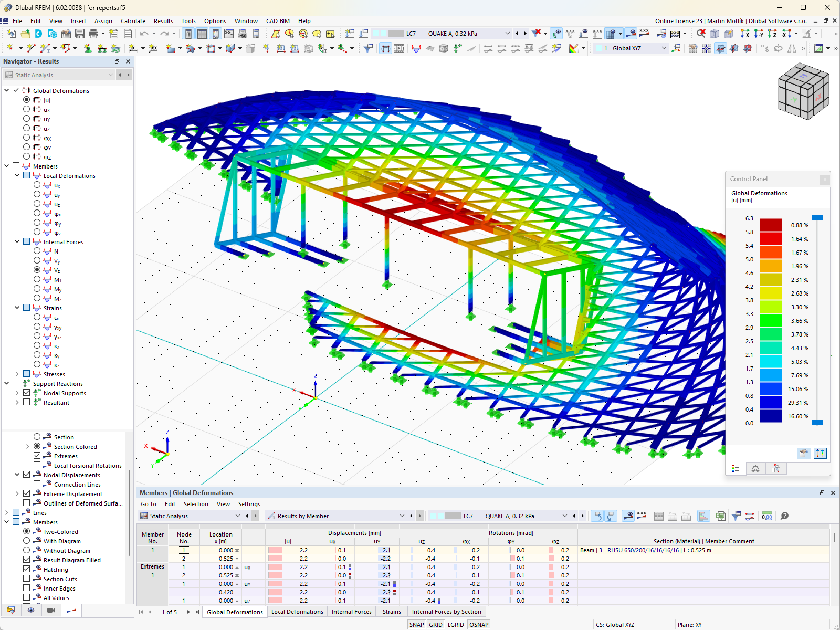Click the Go To menu in the table panel

(149, 503)
